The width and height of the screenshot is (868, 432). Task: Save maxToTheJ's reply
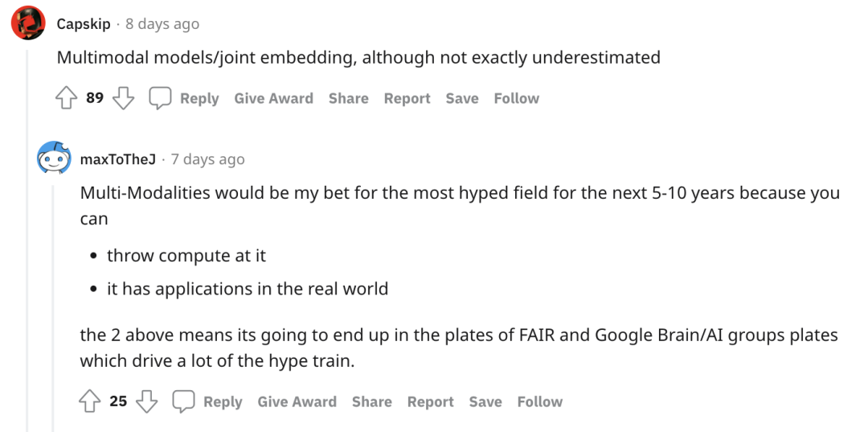coord(485,401)
